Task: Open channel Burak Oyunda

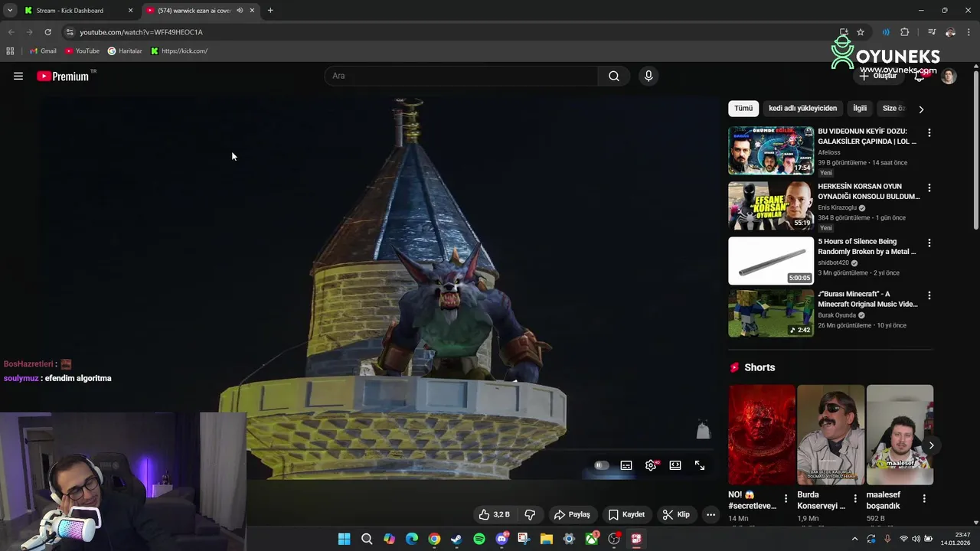Action: tap(837, 315)
